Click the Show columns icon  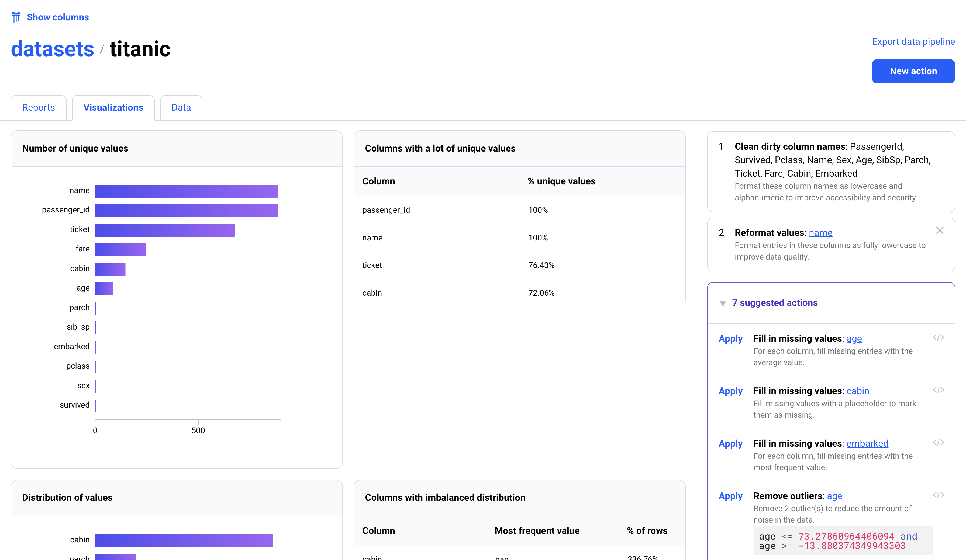[16, 17]
